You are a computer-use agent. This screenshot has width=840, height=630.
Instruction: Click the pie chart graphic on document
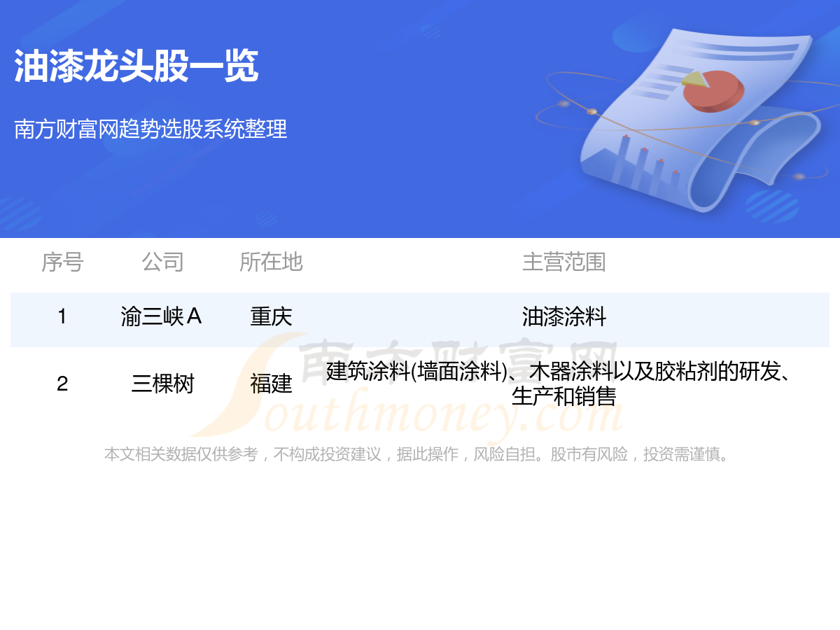(712, 90)
